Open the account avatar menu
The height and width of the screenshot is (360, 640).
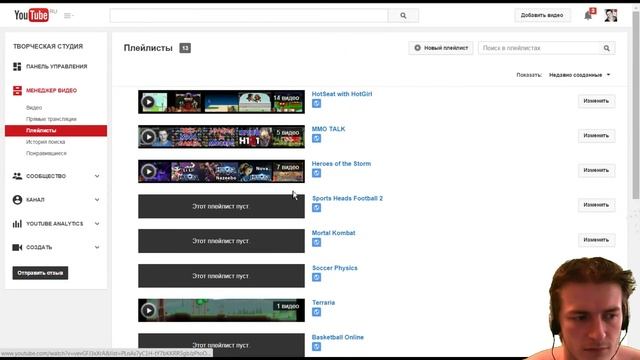(611, 16)
